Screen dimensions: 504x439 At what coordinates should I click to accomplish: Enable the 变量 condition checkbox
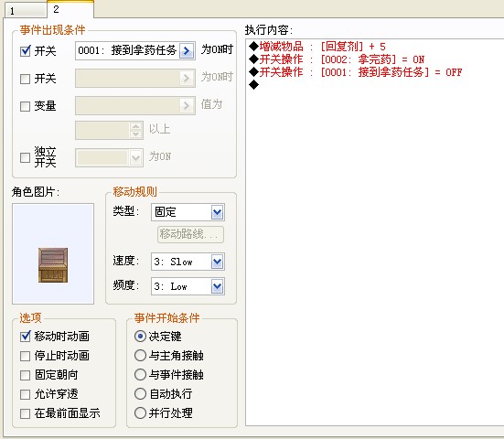pos(25,106)
